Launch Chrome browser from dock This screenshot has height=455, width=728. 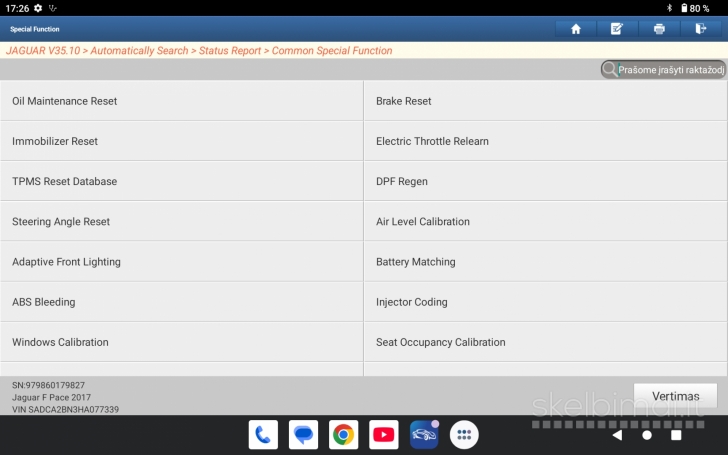pos(343,434)
